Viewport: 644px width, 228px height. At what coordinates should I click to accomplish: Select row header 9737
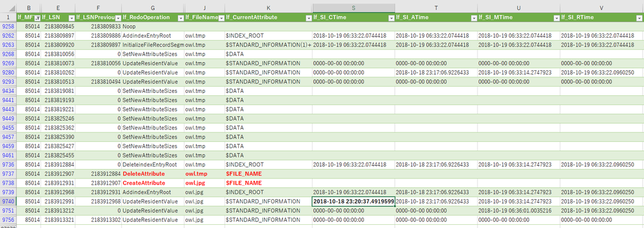[8, 173]
